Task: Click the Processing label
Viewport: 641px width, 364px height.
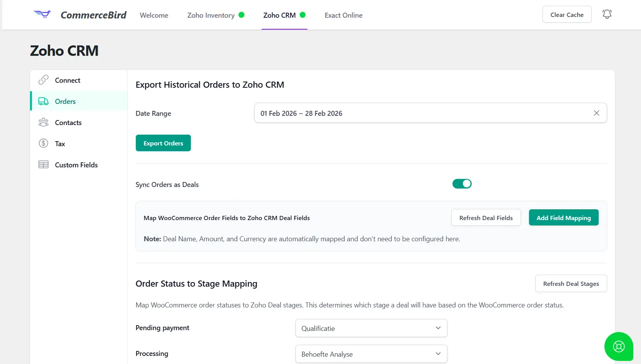Action: pyautogui.click(x=152, y=354)
